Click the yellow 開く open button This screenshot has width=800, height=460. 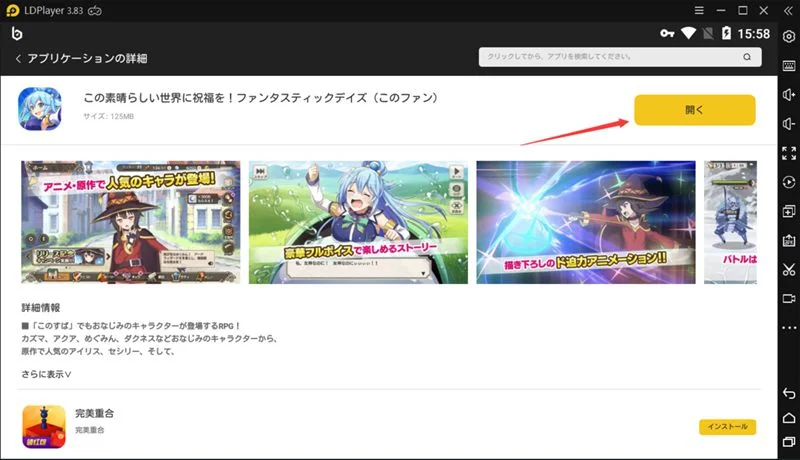point(694,110)
